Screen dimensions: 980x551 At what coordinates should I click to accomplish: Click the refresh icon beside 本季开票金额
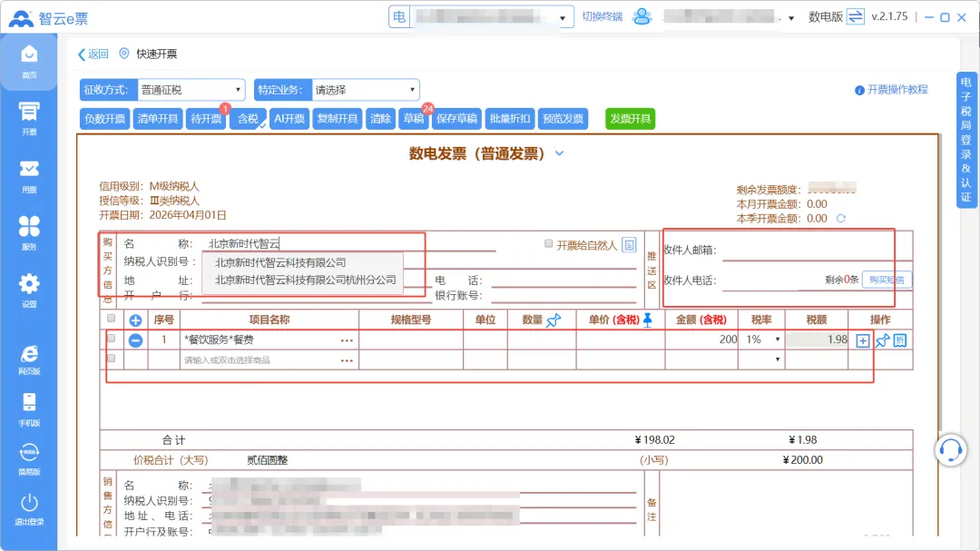(x=840, y=218)
